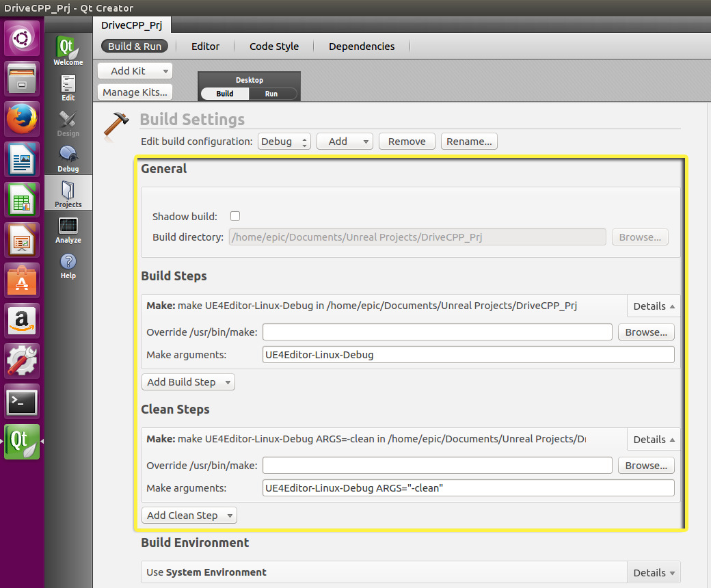
Task: Switch to Edit mode icon
Action: click(68, 87)
